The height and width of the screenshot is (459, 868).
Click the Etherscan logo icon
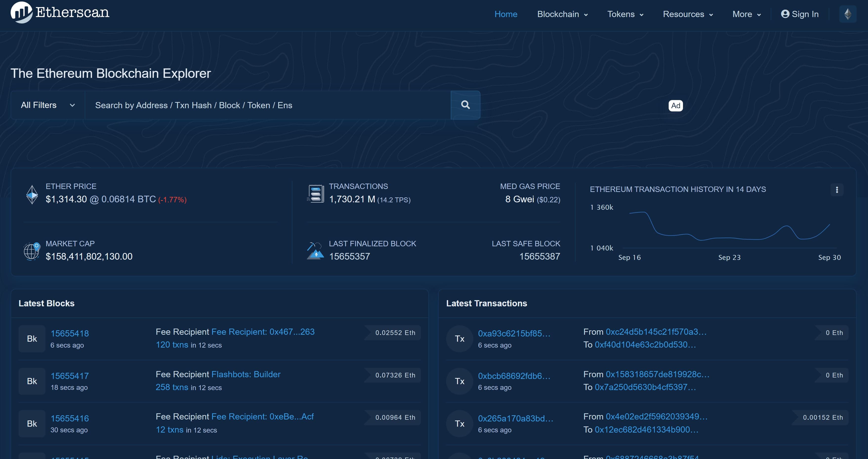tap(21, 13)
